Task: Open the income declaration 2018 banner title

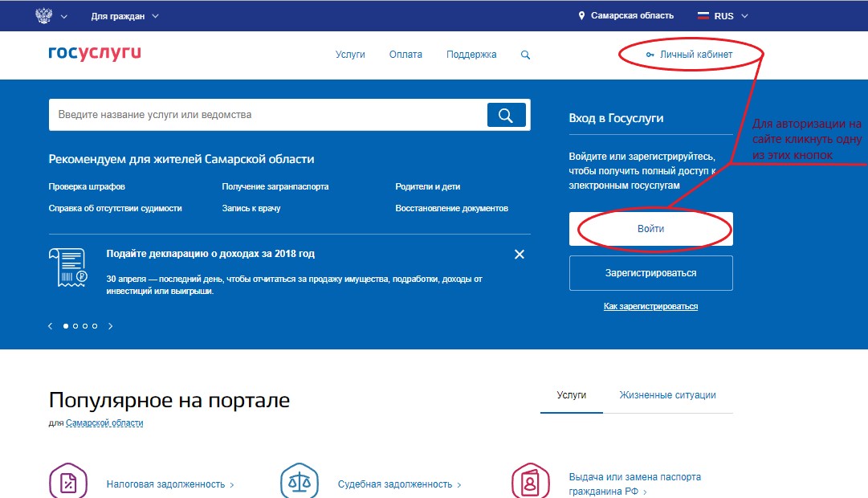Action: click(210, 254)
